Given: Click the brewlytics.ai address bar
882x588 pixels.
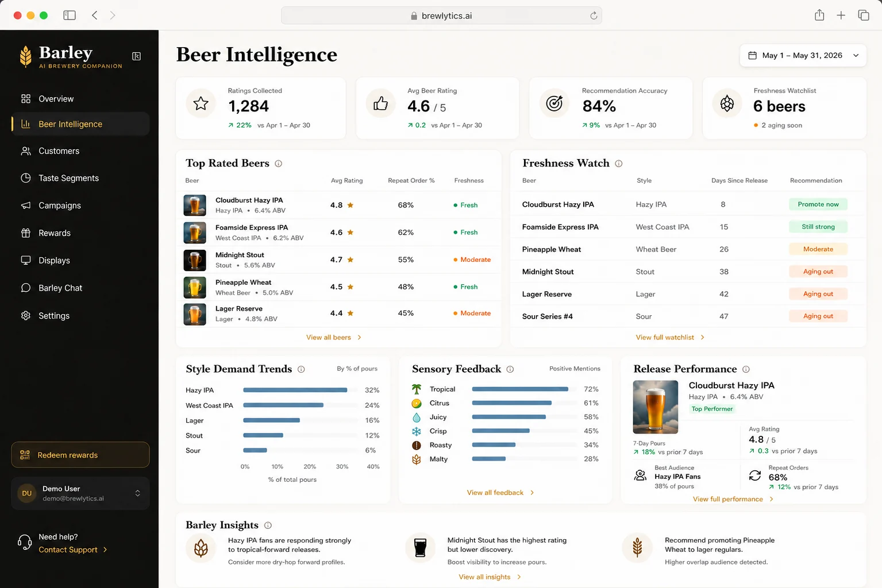Looking at the screenshot, I should point(441,16).
